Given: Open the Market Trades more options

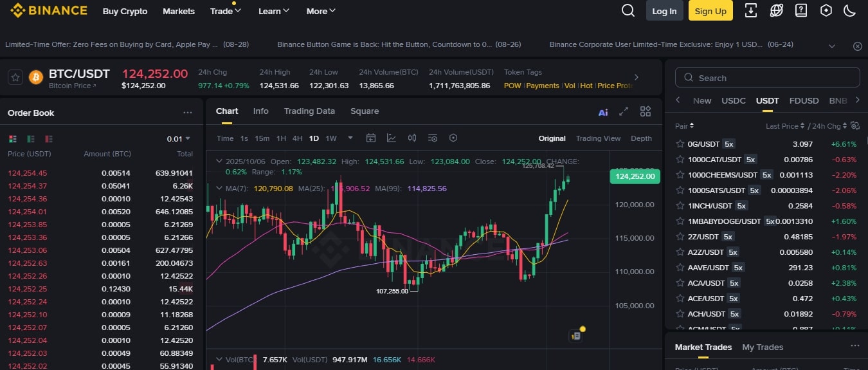Looking at the screenshot, I should pos(855,346).
